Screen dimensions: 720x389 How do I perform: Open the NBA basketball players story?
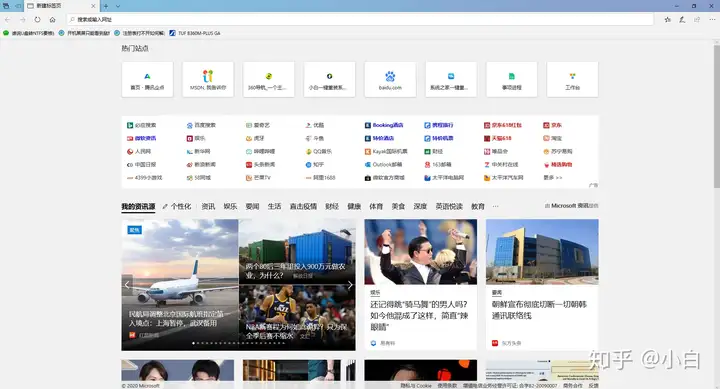coord(297,318)
